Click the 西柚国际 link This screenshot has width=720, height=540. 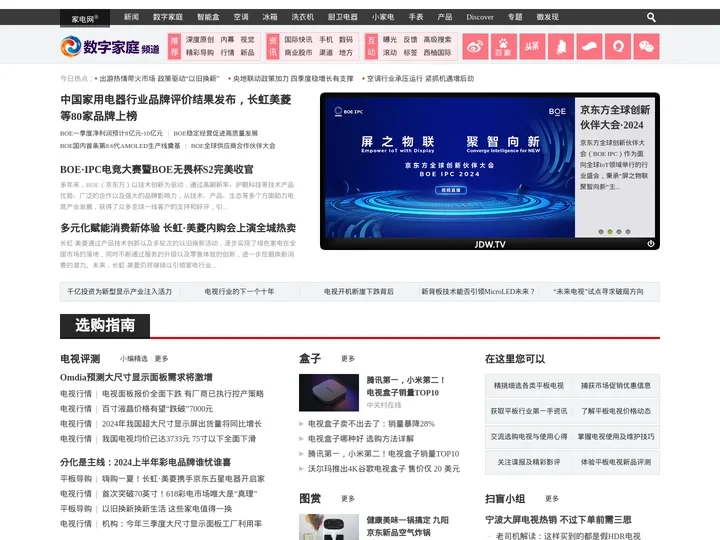pyautogui.click(x=437, y=53)
